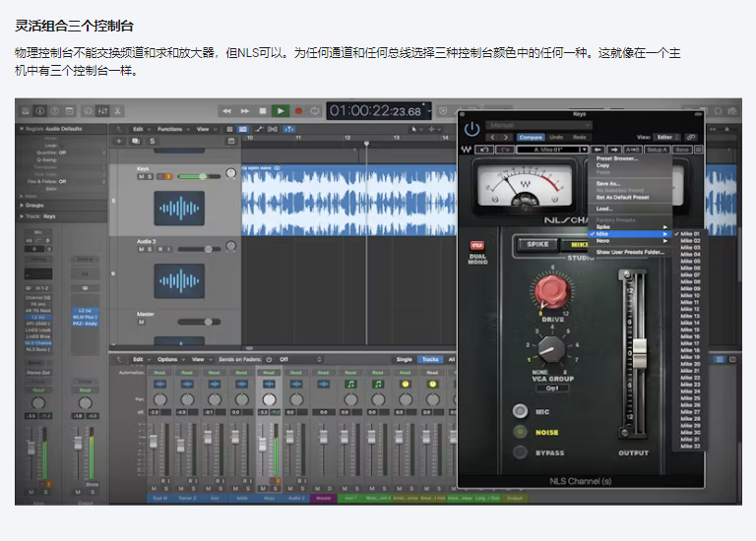Mute the Keys track in track header
This screenshot has height=541, width=756.
pos(142,177)
